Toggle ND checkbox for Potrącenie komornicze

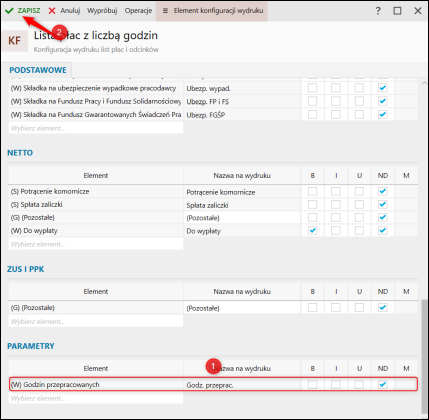pos(383,191)
